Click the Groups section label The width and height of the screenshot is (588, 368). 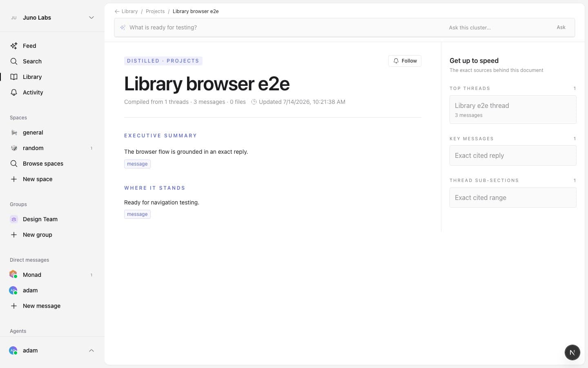pos(18,204)
